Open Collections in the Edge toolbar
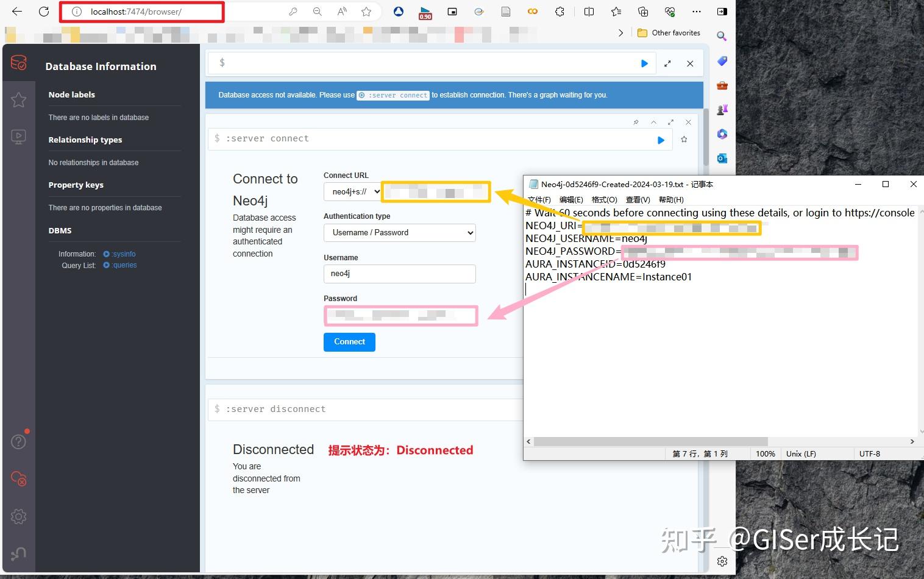924x579 pixels. tap(643, 11)
